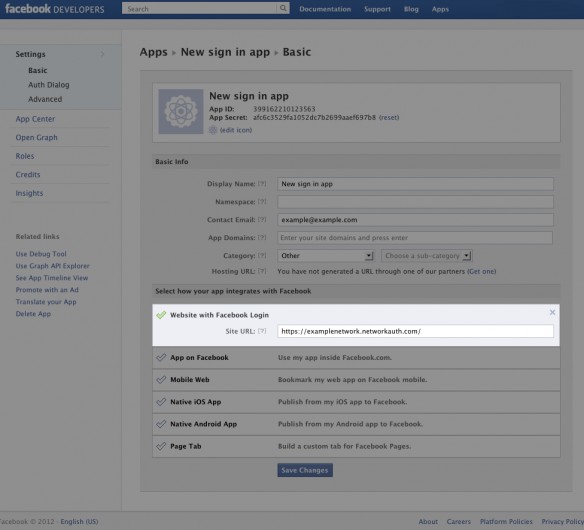Click into the App Domains field

pos(415,238)
